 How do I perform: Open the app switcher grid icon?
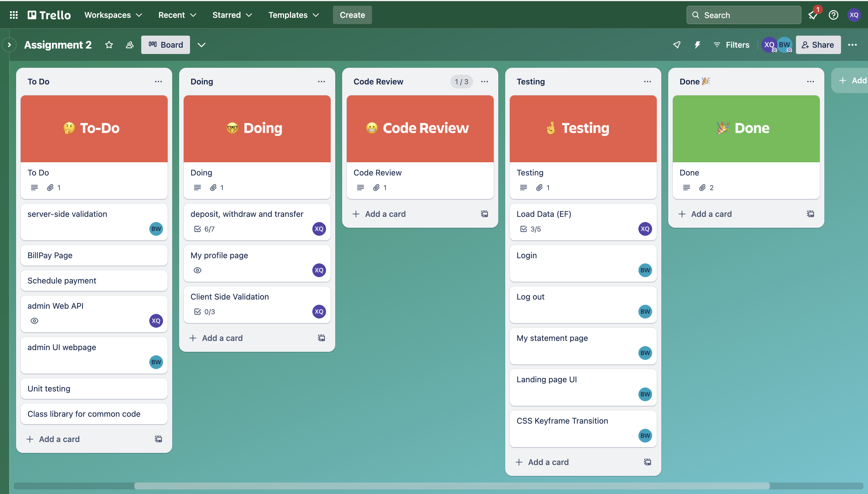pos(13,15)
